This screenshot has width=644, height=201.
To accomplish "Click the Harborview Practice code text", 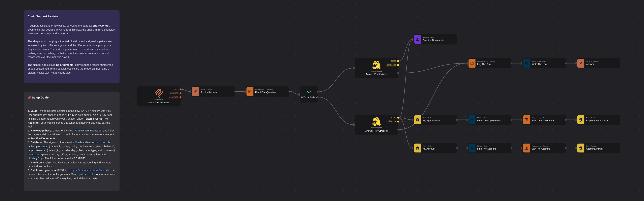I will [88, 131].
